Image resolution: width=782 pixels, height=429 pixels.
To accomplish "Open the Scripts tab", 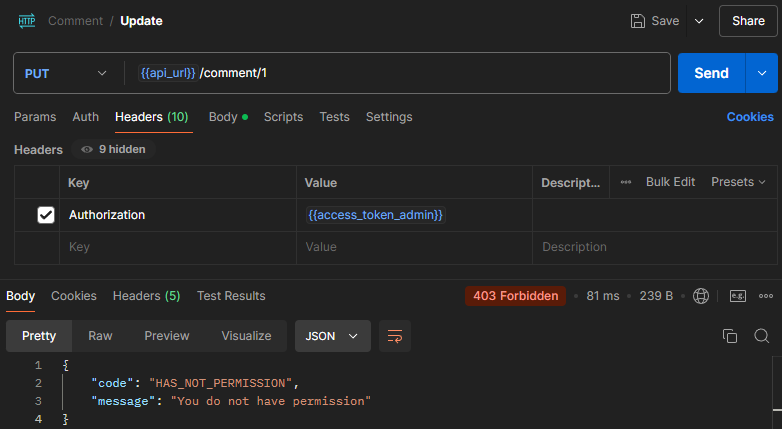I will click(283, 117).
